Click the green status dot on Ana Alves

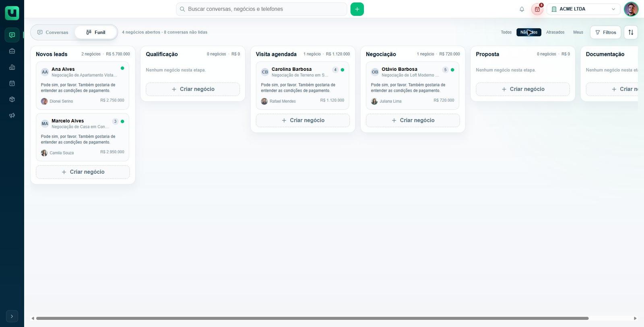(x=122, y=68)
